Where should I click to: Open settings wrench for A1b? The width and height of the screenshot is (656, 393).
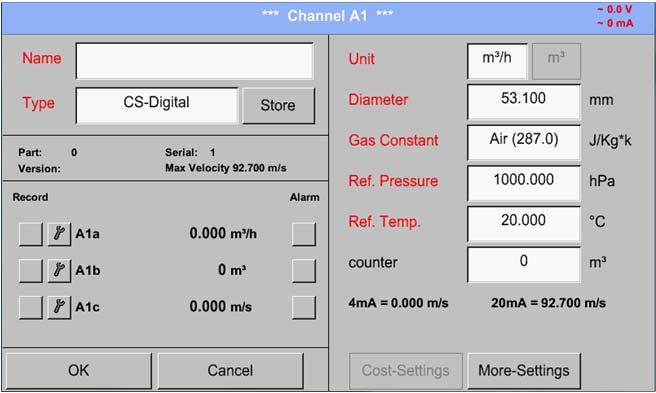[x=59, y=270]
